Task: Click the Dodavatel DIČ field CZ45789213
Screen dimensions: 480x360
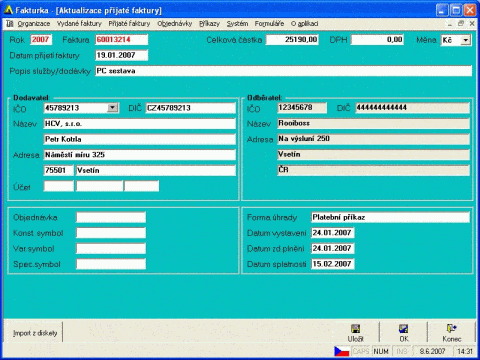Action: pyautogui.click(x=191, y=108)
